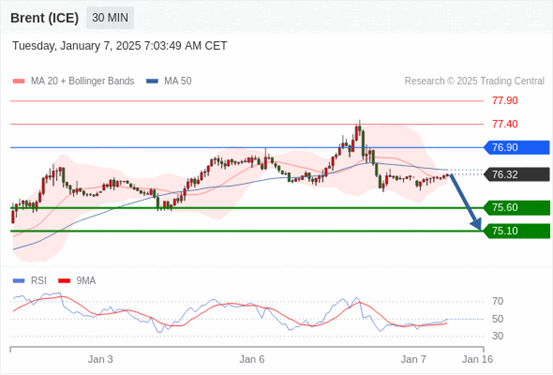553x375 pixels.
Task: Click the date and time text for January 7, 2025
Action: pyautogui.click(x=120, y=46)
